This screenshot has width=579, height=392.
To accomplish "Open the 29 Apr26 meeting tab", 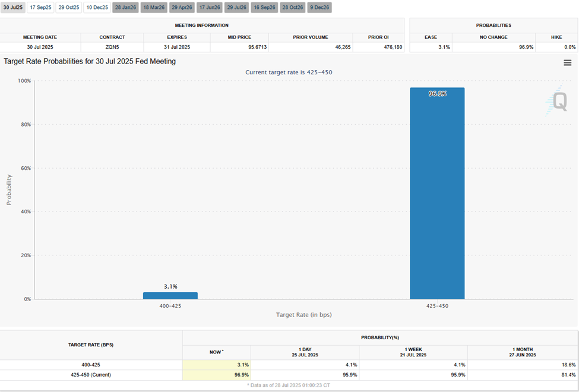I will point(181,7).
